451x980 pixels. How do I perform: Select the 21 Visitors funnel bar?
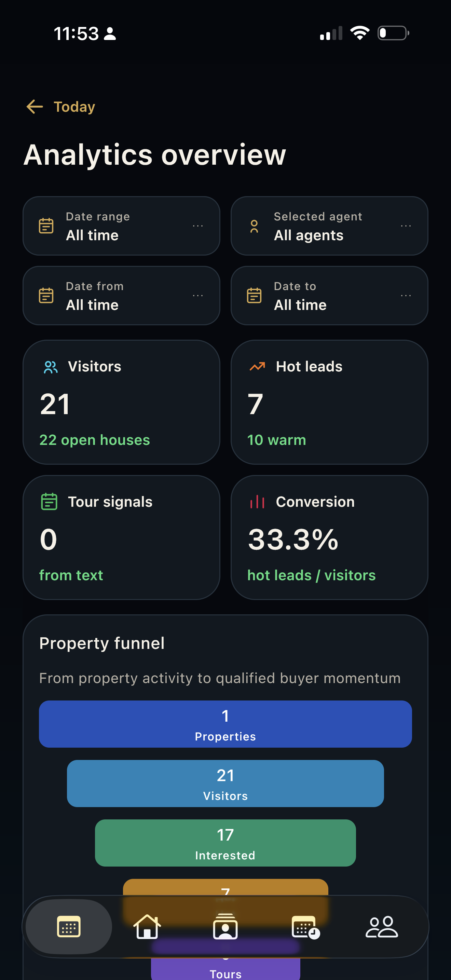click(225, 783)
